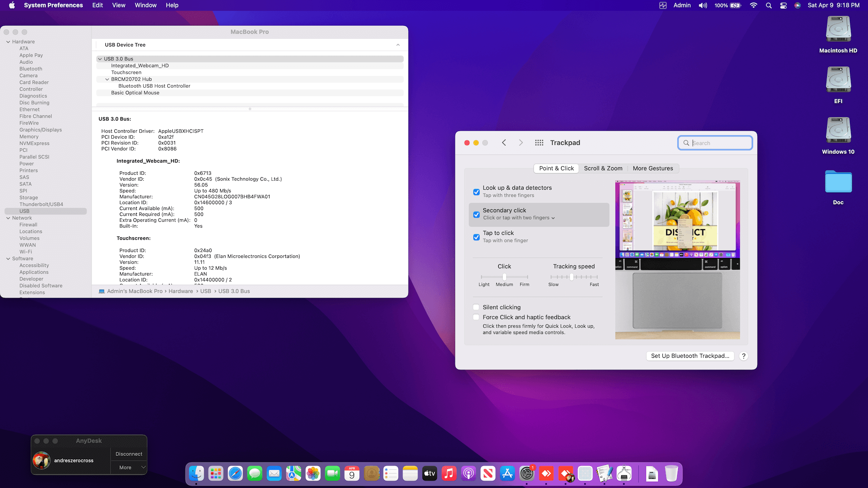Collapse the BRCM20702 Hub tree item

tap(107, 79)
